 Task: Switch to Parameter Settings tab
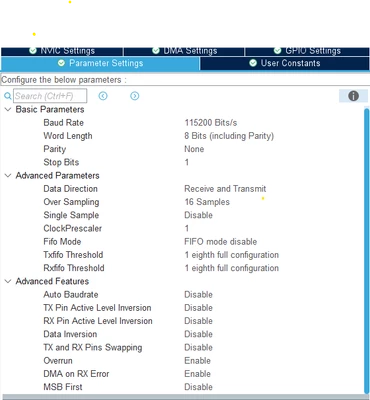click(x=100, y=63)
